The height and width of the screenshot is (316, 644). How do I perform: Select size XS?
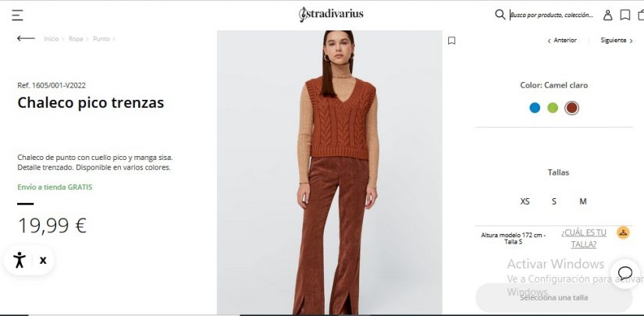[525, 201]
